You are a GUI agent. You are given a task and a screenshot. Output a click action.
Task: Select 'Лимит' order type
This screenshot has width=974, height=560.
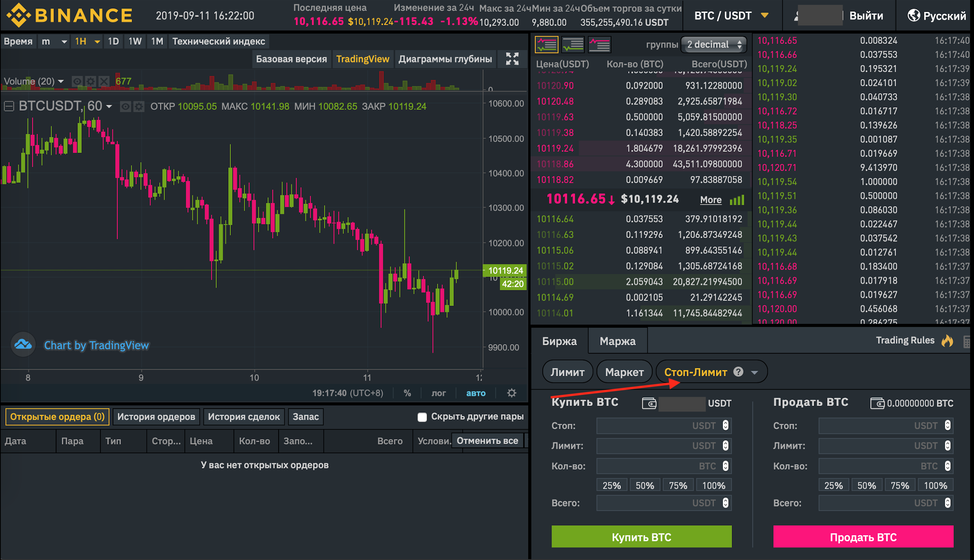pyautogui.click(x=568, y=372)
